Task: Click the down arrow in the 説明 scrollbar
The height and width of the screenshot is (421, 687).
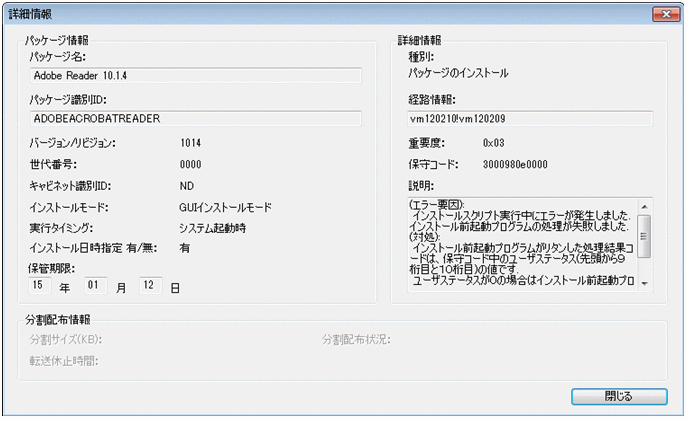Action: (644, 283)
